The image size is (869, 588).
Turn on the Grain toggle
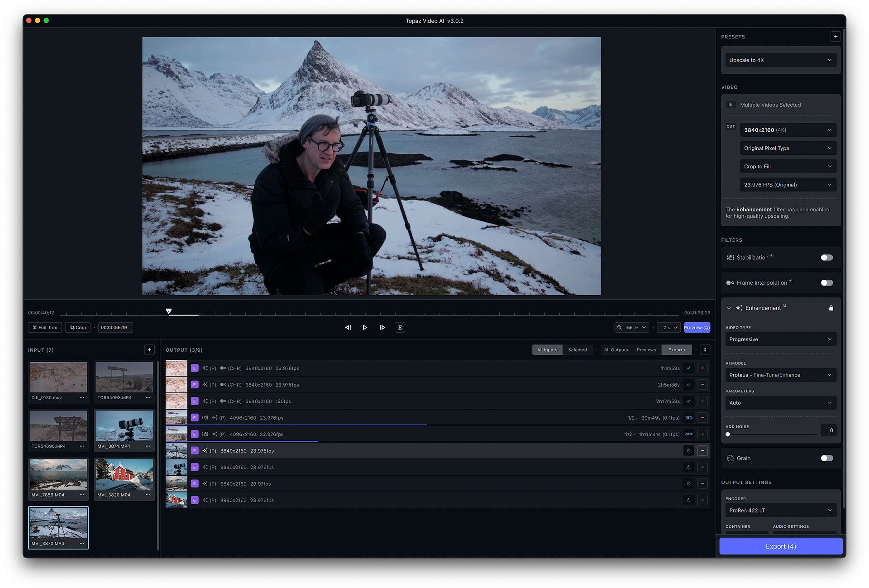pos(826,458)
